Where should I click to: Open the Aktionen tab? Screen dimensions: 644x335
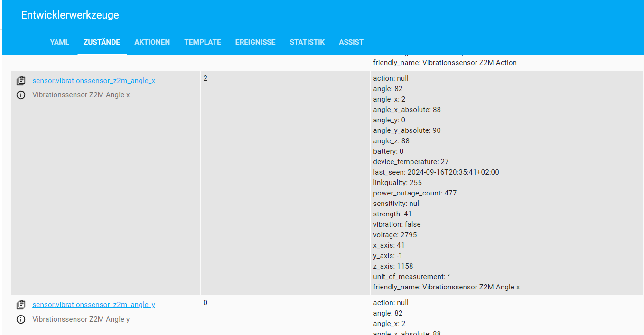tap(152, 42)
